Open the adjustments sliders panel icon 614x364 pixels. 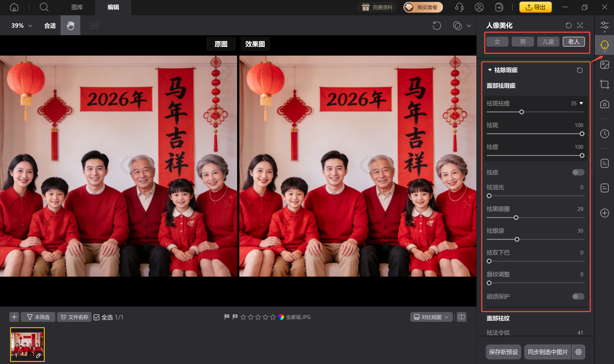[605, 25]
